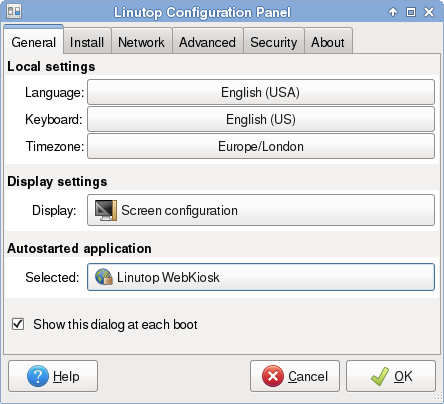Viewport: 444px width, 404px height.
Task: Go to the Install tab
Action: click(87, 42)
